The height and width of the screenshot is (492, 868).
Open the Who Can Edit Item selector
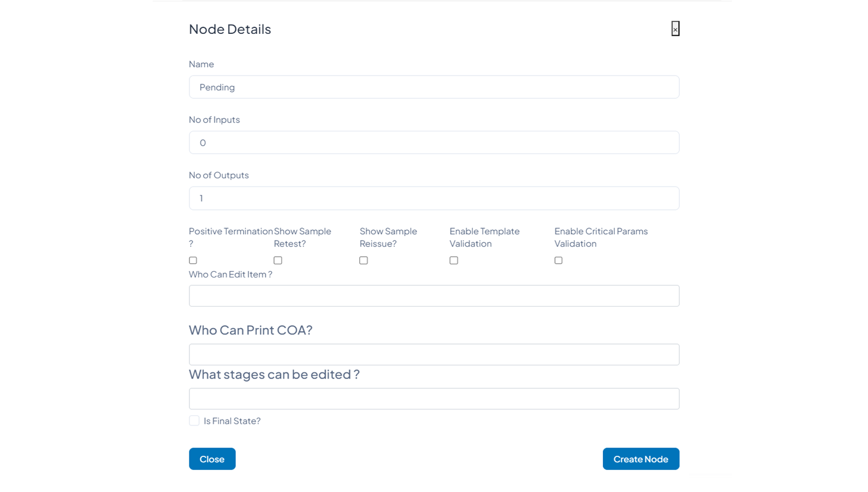[x=434, y=296]
